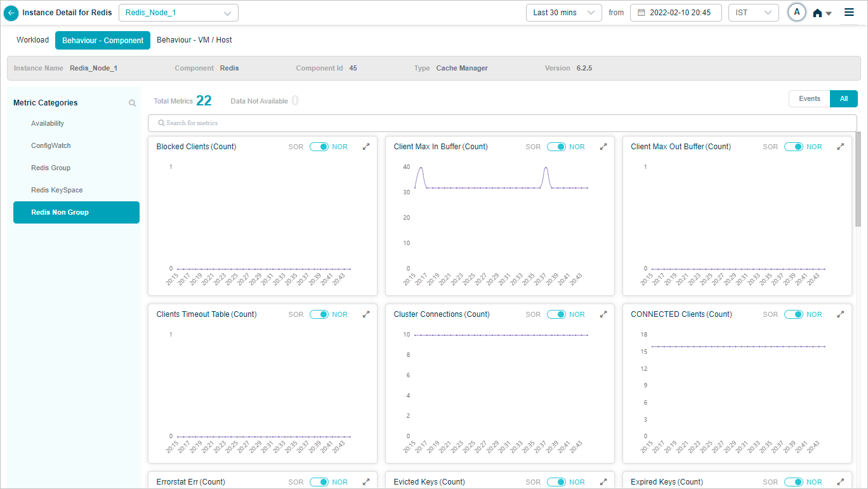Expand the Cluster Connections chart
The image size is (868, 489).
coord(603,314)
